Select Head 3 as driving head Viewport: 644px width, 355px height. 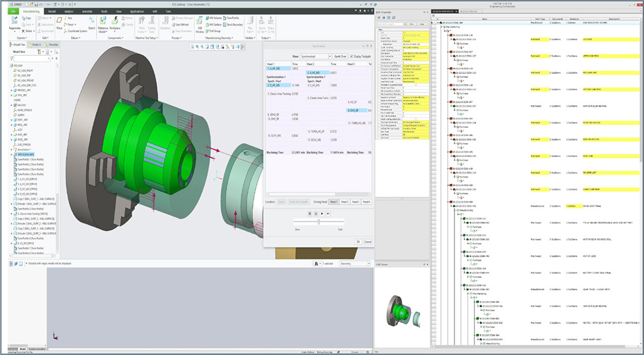click(x=356, y=201)
